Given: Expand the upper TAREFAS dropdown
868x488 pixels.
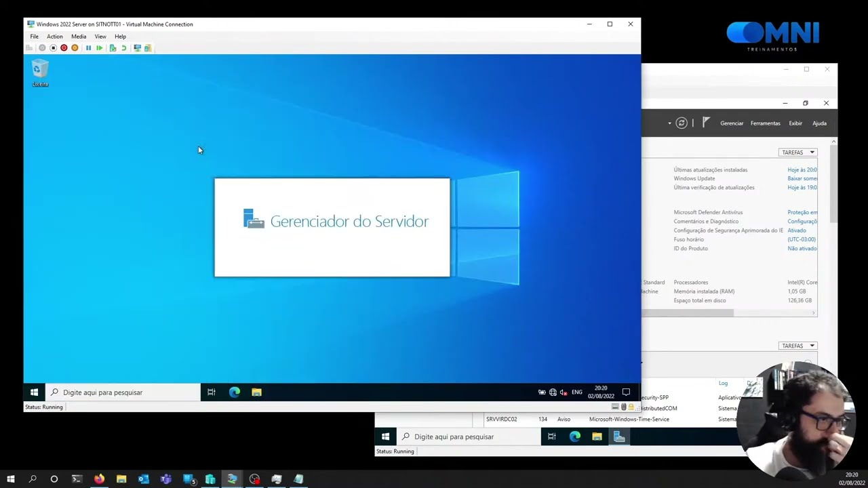Looking at the screenshot, I should pyautogui.click(x=798, y=152).
